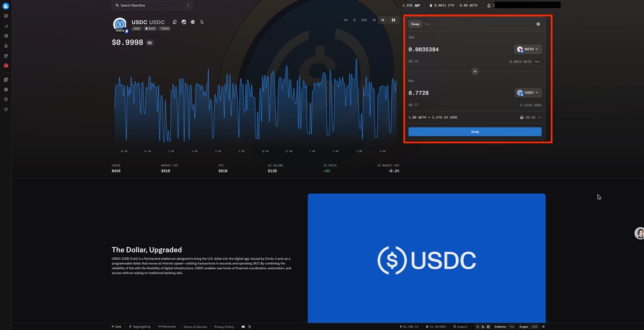The height and width of the screenshot is (330, 644).
Task: Click the TOKEN tag under title
Action: [164, 28]
